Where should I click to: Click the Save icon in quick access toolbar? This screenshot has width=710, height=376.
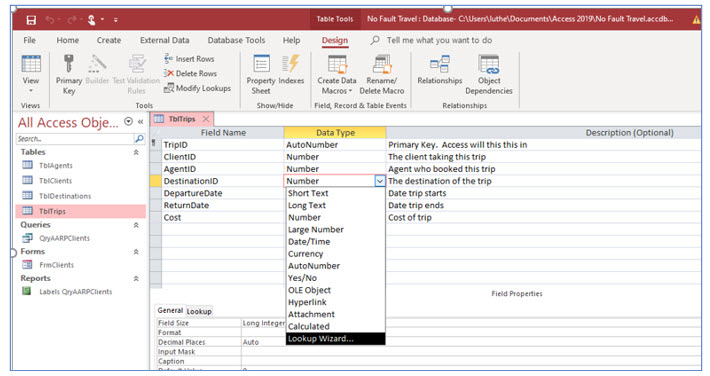(x=31, y=20)
